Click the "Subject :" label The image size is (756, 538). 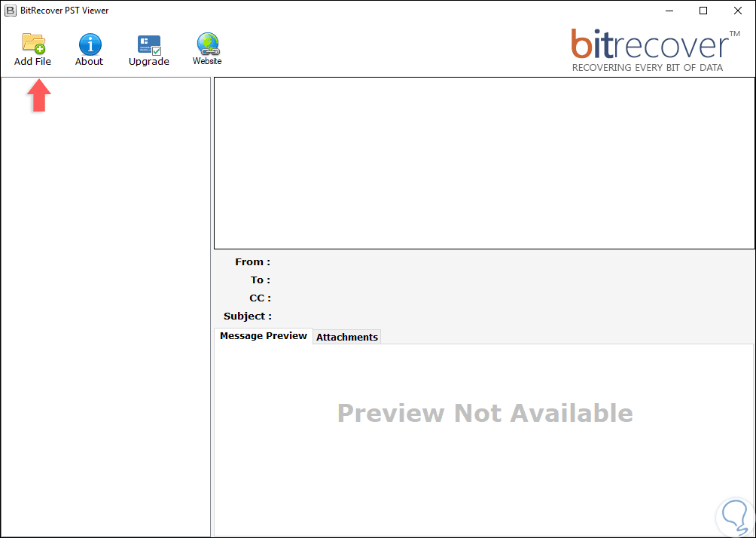248,316
